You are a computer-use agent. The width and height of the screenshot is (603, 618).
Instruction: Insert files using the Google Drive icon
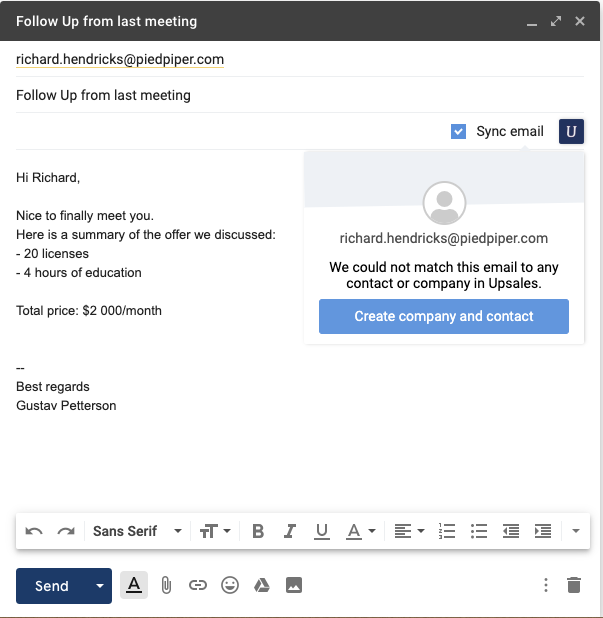(262, 585)
